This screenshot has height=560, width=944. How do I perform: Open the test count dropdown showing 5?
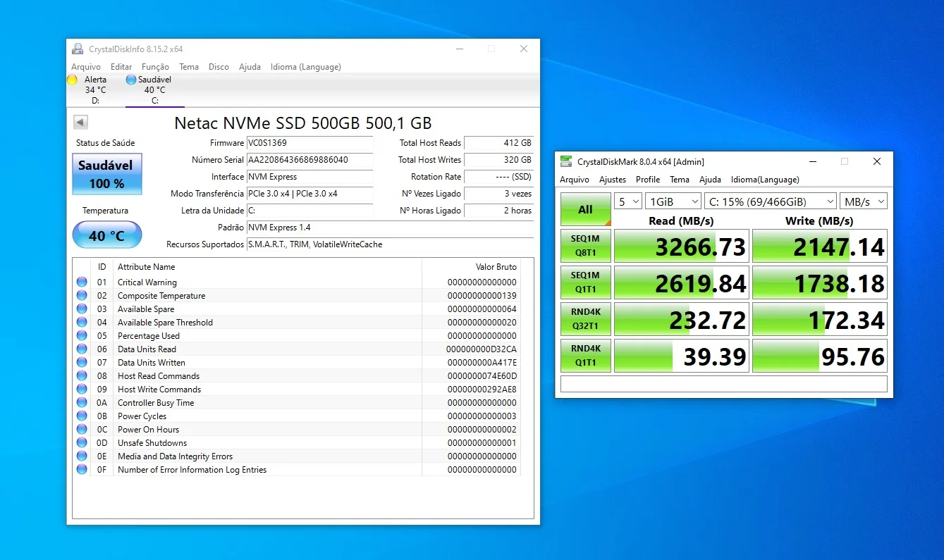(628, 201)
